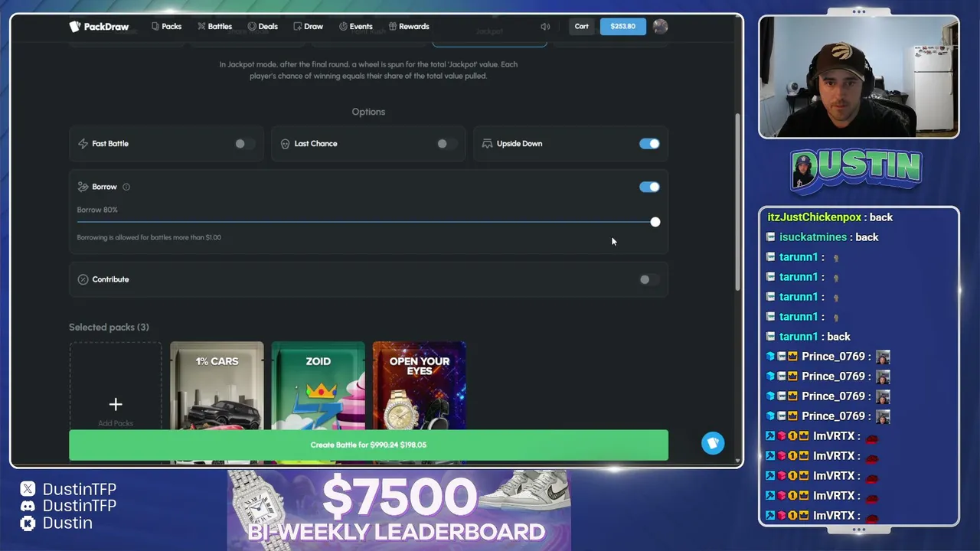The image size is (980, 551).
Task: Disable the Upside Down toggle
Action: point(649,144)
